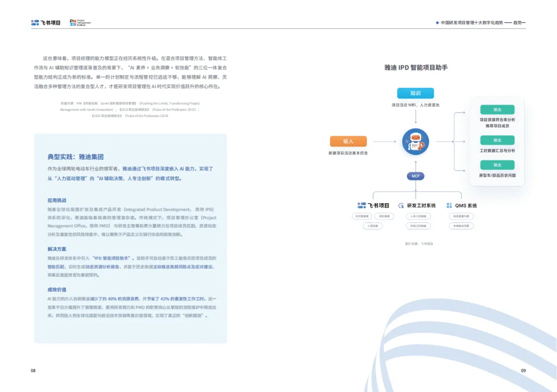Click the header text 中国研发项目管理十大数字化趋势
Screen dimensions: 557x392
(472, 23)
